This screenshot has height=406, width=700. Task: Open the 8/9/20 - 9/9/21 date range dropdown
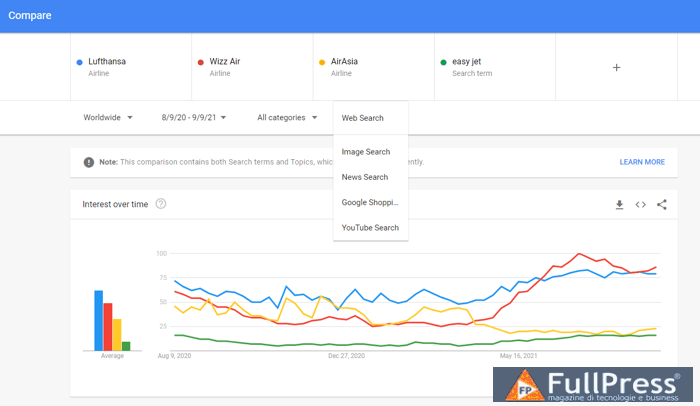[x=194, y=118]
